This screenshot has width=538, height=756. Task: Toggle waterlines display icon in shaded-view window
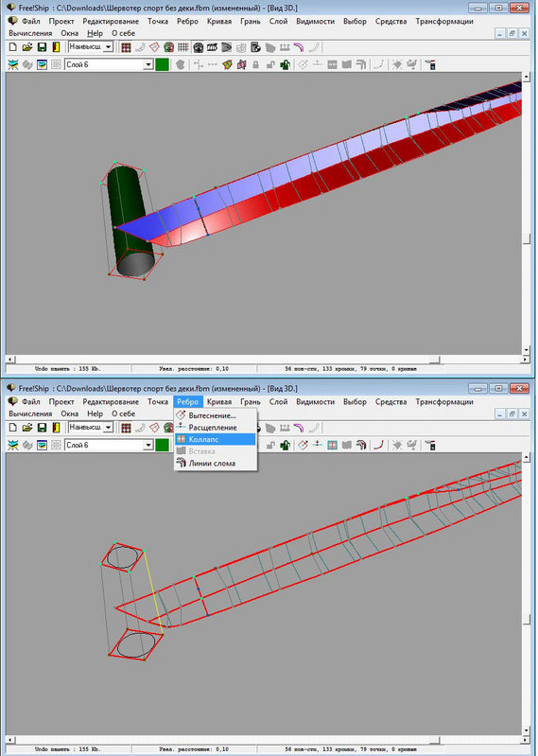tap(226, 47)
